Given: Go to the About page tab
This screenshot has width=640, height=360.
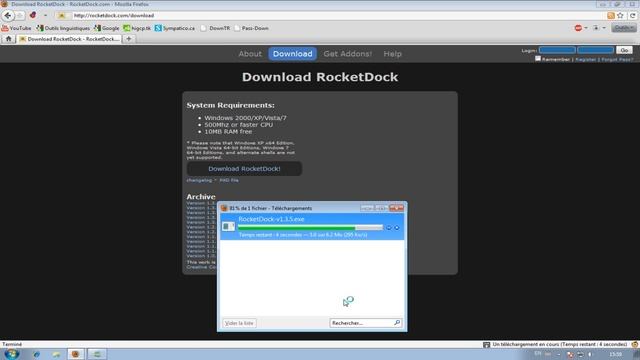Looking at the screenshot, I should tap(250, 54).
